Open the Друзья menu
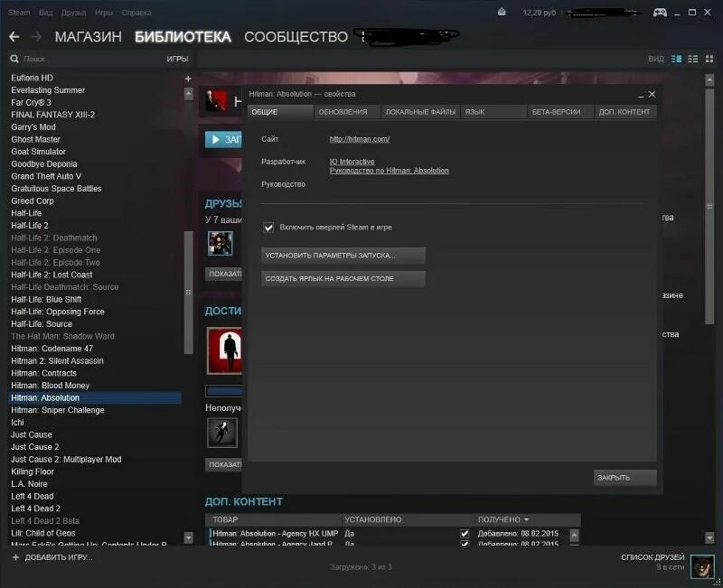 (x=73, y=13)
